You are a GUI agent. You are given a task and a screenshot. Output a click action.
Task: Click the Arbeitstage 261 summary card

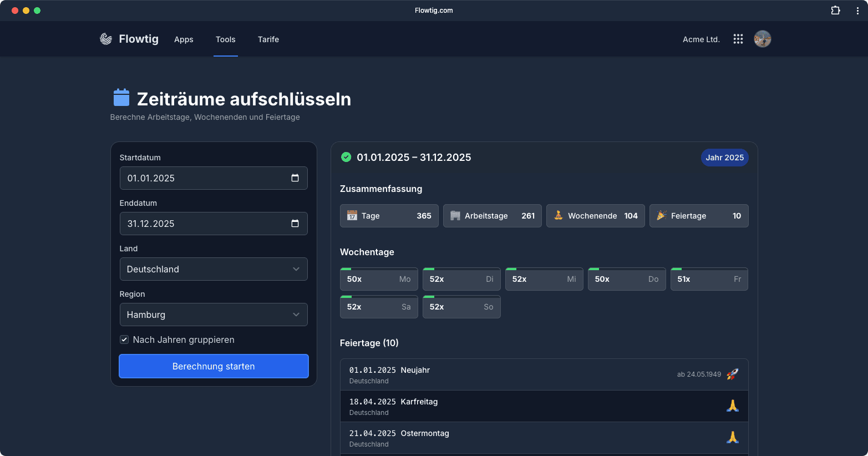(493, 216)
